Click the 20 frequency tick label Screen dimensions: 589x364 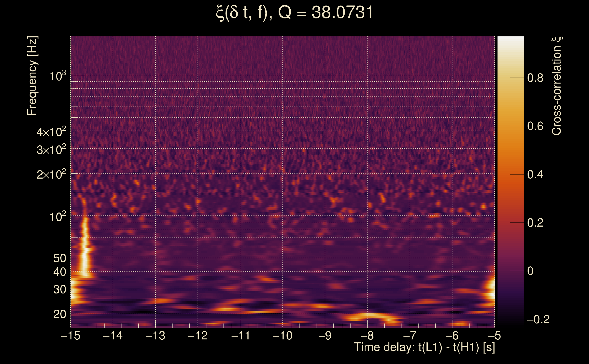[59, 314]
